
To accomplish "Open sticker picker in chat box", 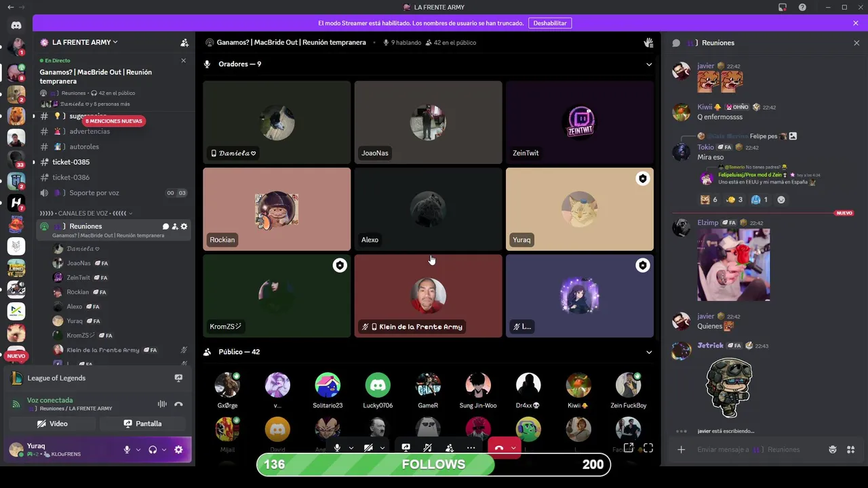I will point(833,449).
